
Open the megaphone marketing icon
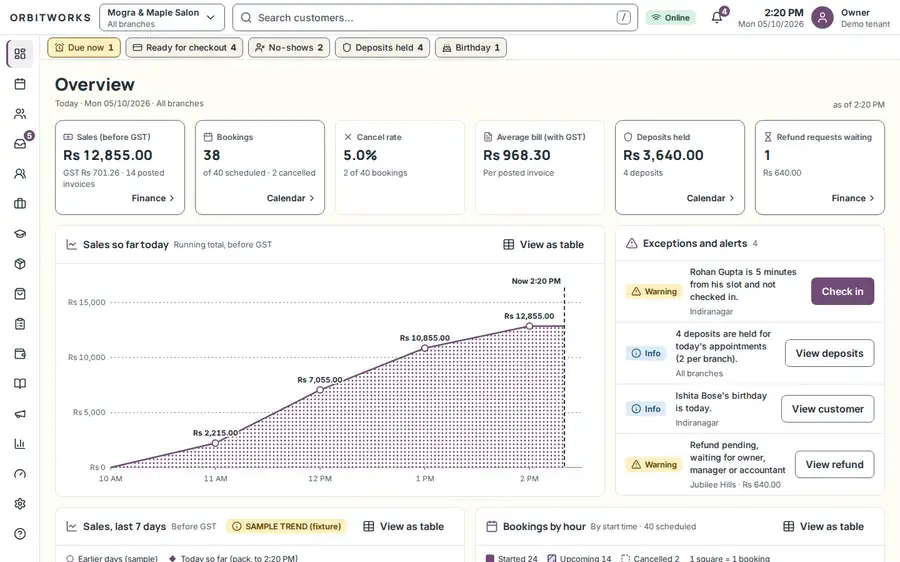20,414
